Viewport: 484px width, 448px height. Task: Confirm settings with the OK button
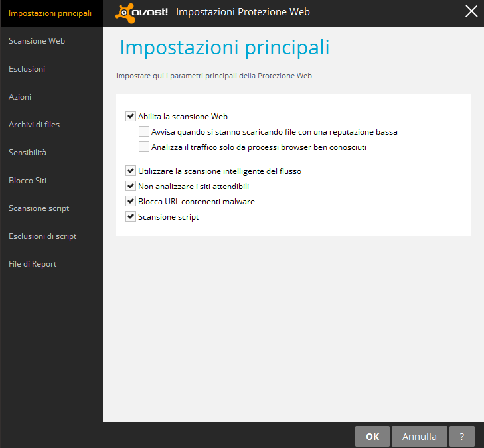(x=372, y=437)
